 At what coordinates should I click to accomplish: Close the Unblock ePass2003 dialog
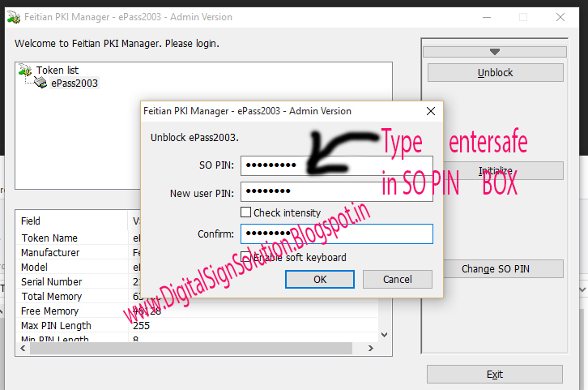[431, 111]
